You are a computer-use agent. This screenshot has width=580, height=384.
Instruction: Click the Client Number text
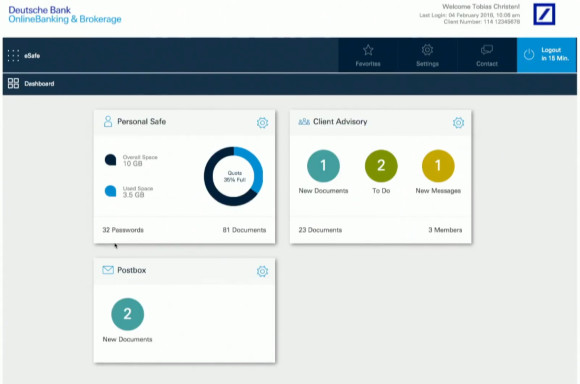[482, 22]
